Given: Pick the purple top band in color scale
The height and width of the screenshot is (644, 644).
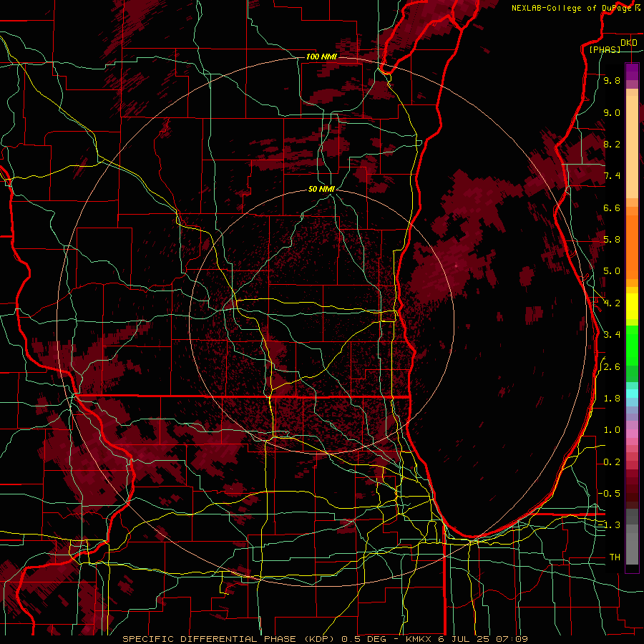Looking at the screenshot, I should pyautogui.click(x=632, y=72).
